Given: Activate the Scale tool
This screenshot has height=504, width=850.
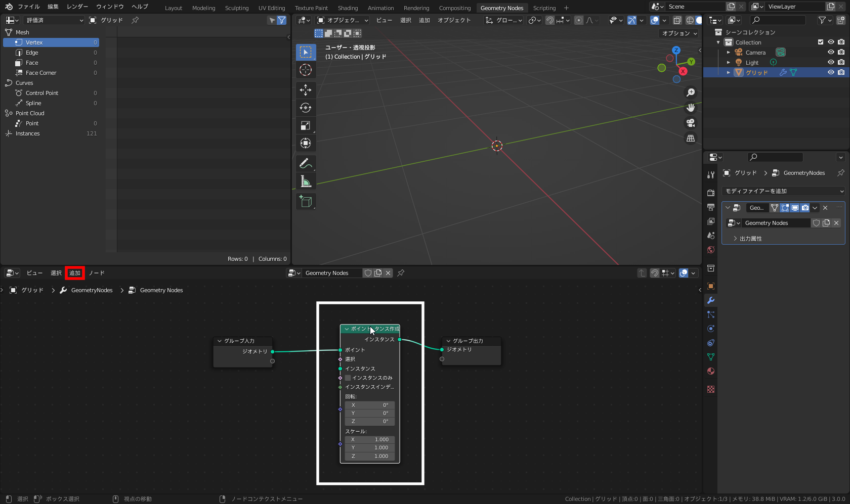Looking at the screenshot, I should tap(306, 125).
